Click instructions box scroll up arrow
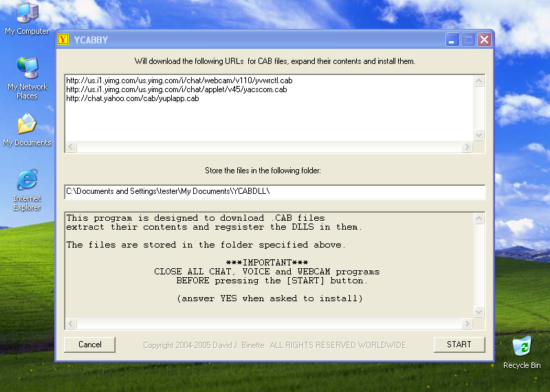 [478, 219]
